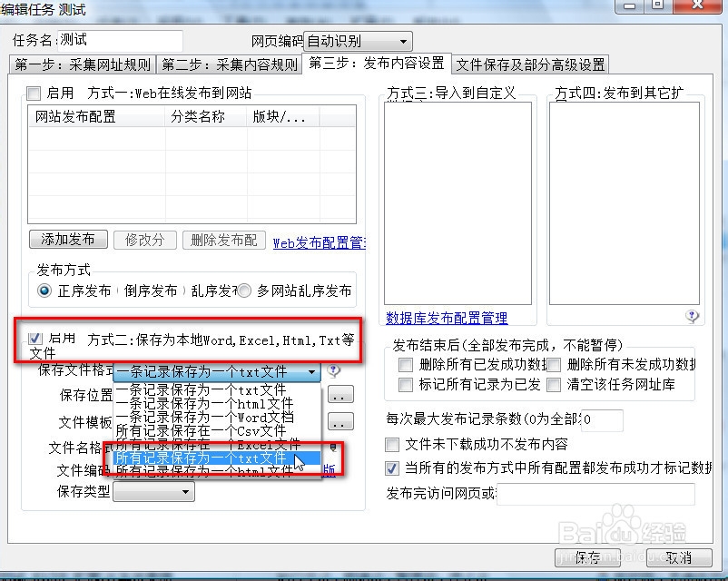Viewport: 728px width, 581px height.
Task: Open the 网页编码 自动识别 dropdown
Action: coord(402,41)
